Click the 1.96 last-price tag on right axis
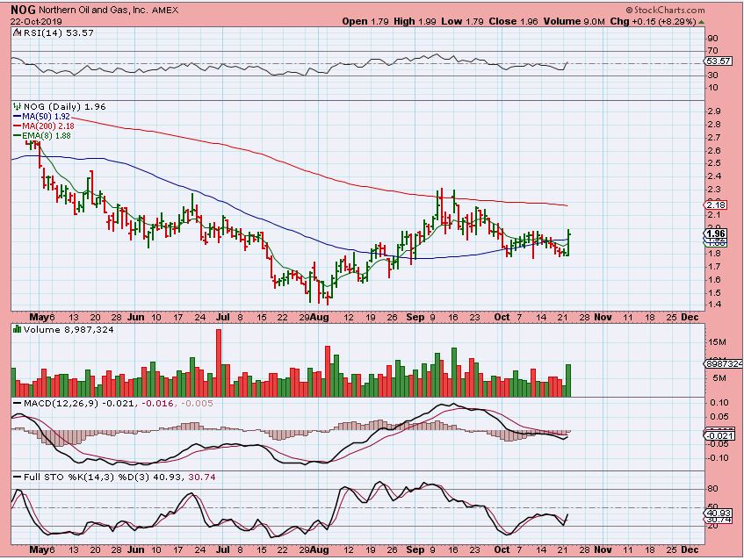744x560 pixels. click(x=716, y=233)
